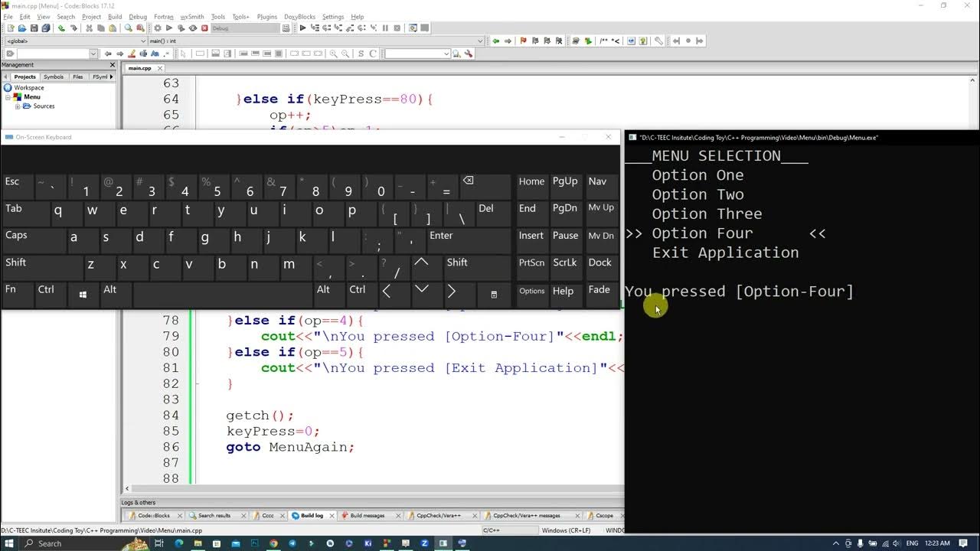Click the toggle header C icon
This screenshot has width=980, height=551.
373,54
